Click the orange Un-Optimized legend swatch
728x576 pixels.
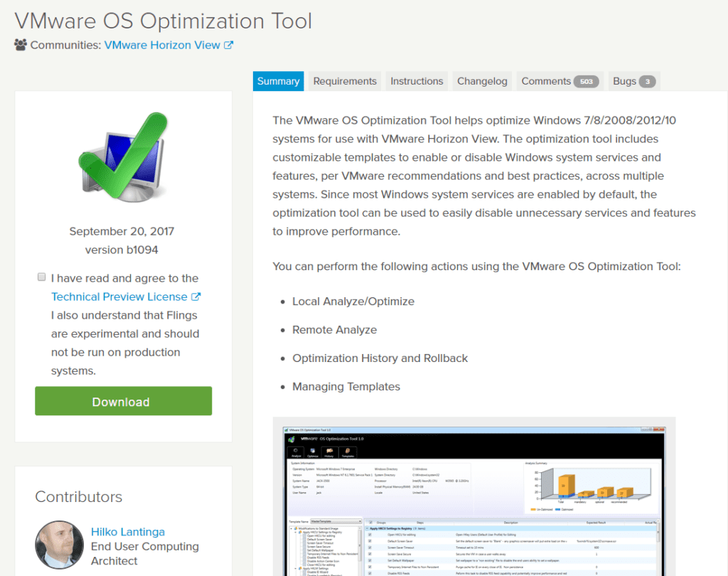point(532,510)
